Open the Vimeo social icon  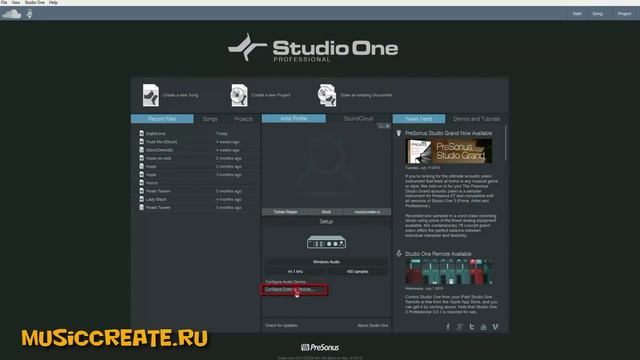pyautogui.click(x=495, y=327)
